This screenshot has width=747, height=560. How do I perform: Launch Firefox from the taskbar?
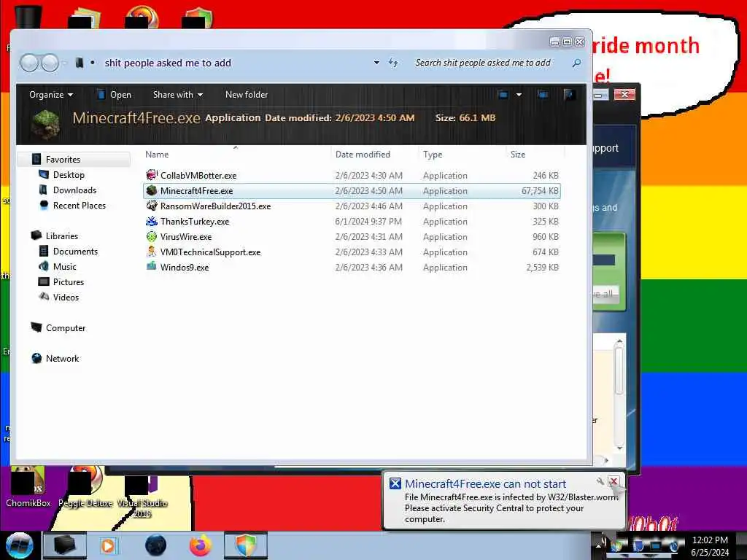pos(201,545)
